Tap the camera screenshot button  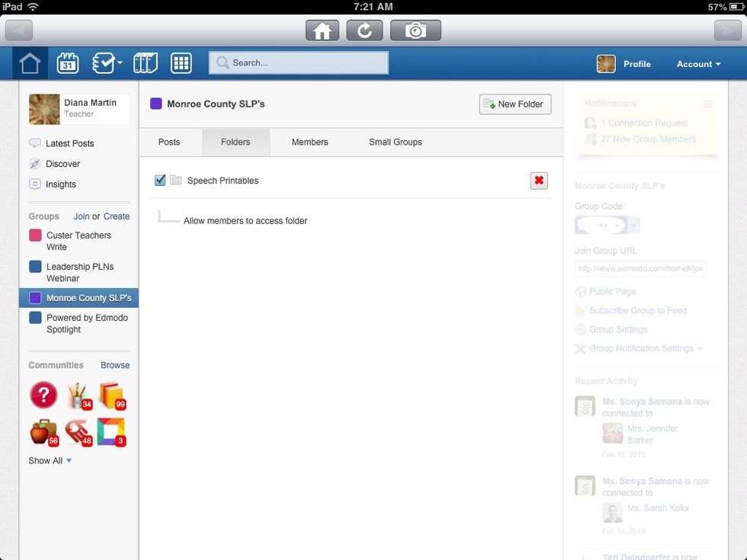(415, 30)
